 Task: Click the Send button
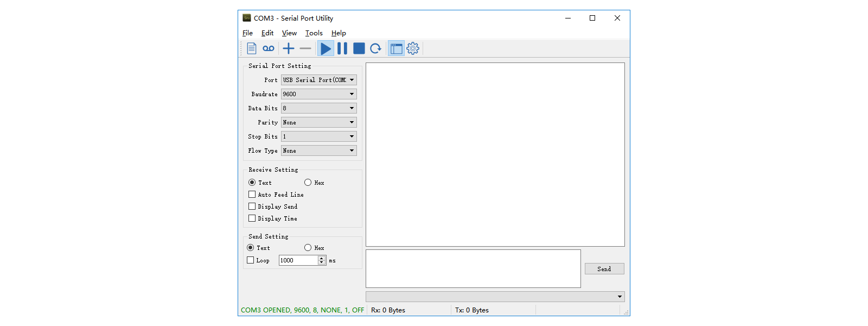[x=604, y=269]
